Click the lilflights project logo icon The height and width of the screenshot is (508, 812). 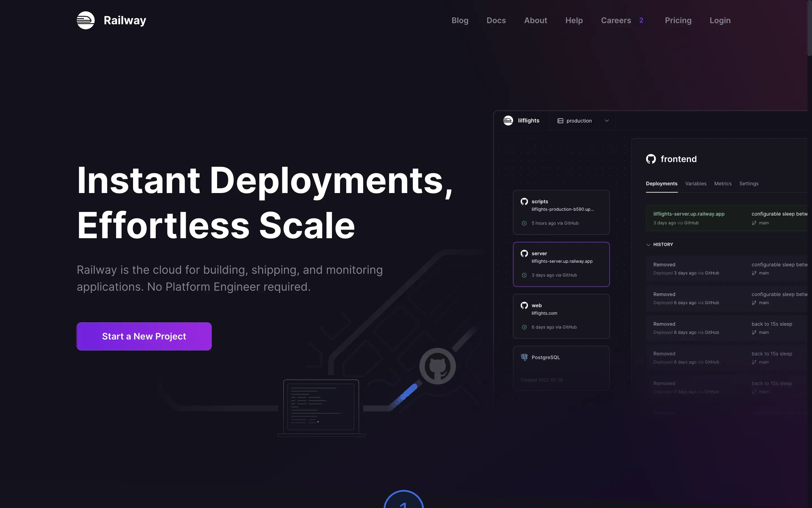coord(508,121)
